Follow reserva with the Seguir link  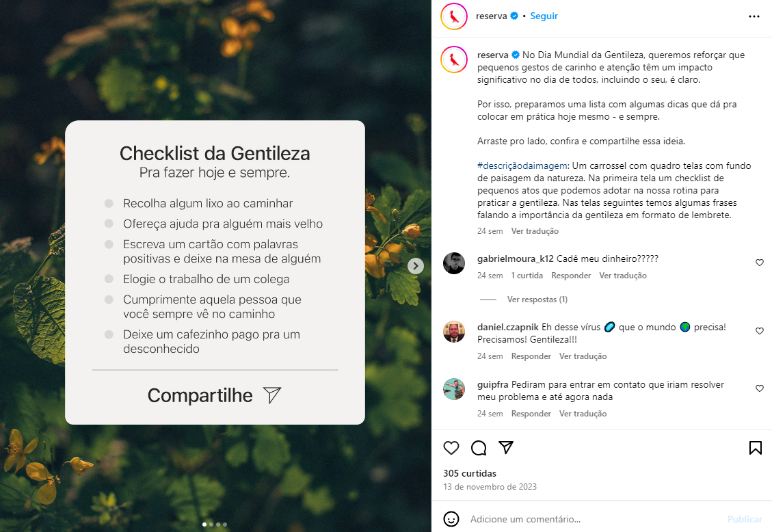coord(544,16)
